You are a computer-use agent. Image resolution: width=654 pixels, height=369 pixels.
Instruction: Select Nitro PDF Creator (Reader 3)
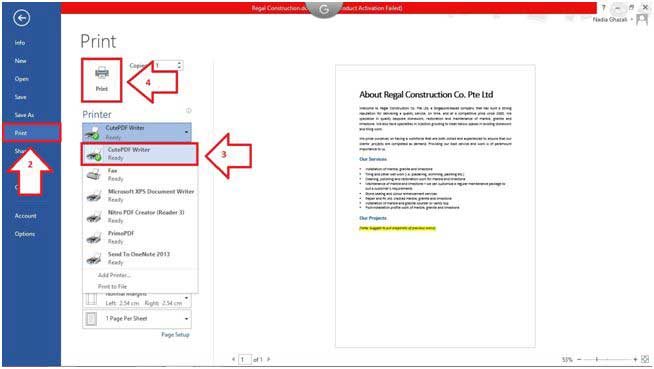pos(139,216)
